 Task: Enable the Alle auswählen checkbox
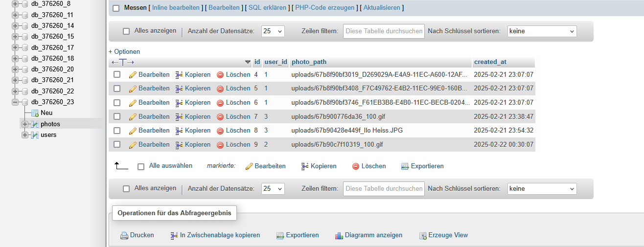(x=141, y=166)
